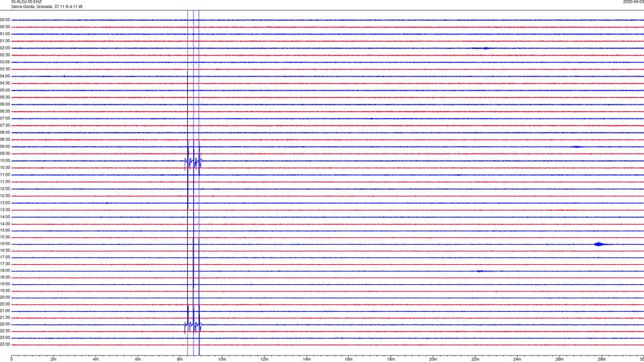Select the 00:30 time label
Screen dimensions: 644x362
pyautogui.click(x=5, y=27)
